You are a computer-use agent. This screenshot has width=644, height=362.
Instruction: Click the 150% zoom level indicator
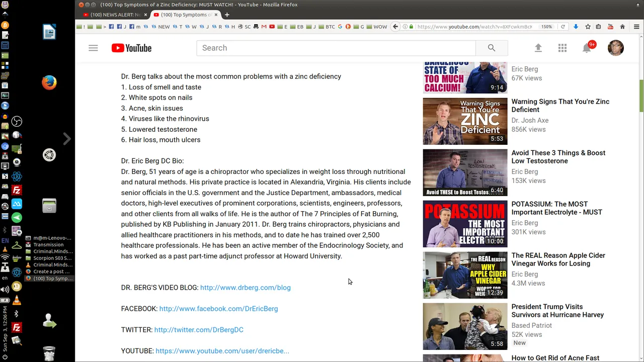click(547, 27)
